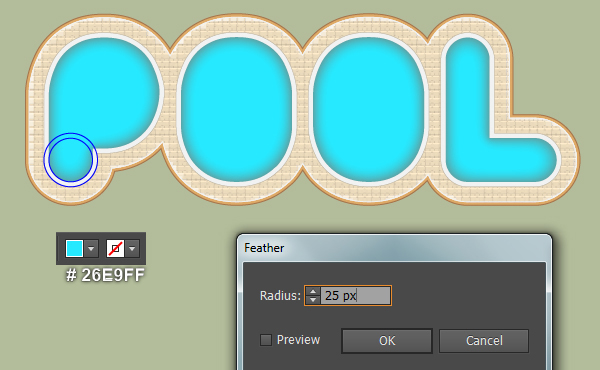Cancel the Feather dialog

(x=484, y=341)
